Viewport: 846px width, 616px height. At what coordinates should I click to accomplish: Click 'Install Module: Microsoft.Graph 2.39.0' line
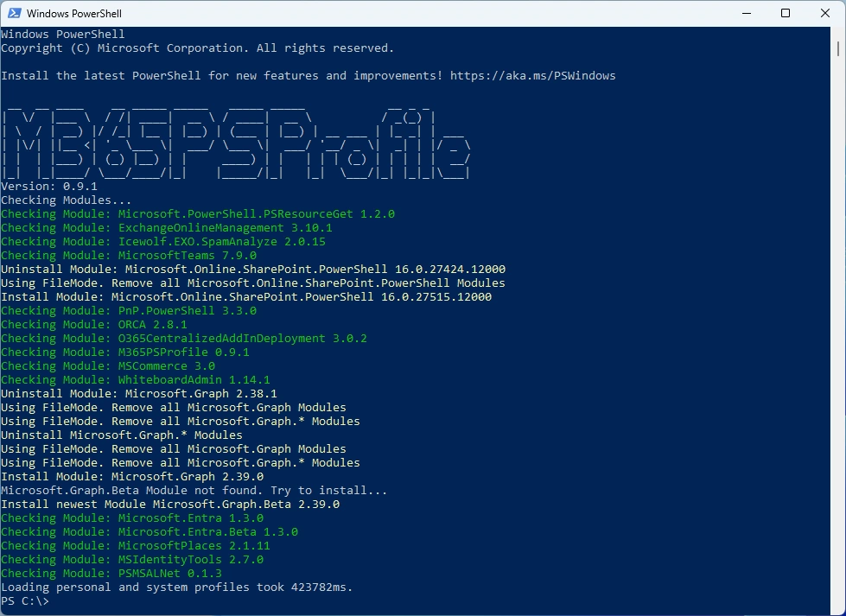click(132, 477)
